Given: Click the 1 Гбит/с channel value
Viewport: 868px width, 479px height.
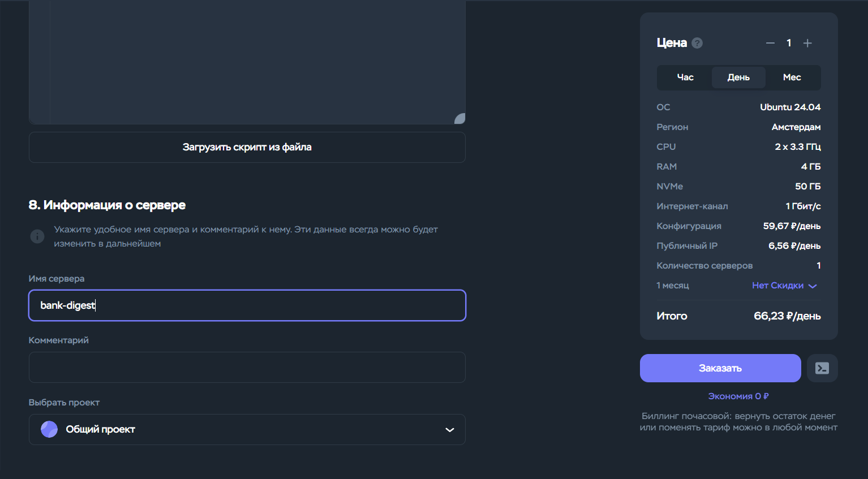Looking at the screenshot, I should (803, 206).
